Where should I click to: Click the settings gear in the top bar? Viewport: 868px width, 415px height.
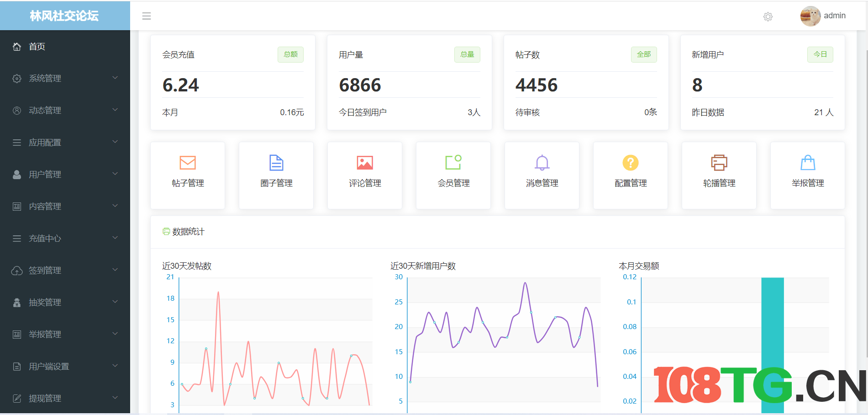click(768, 16)
